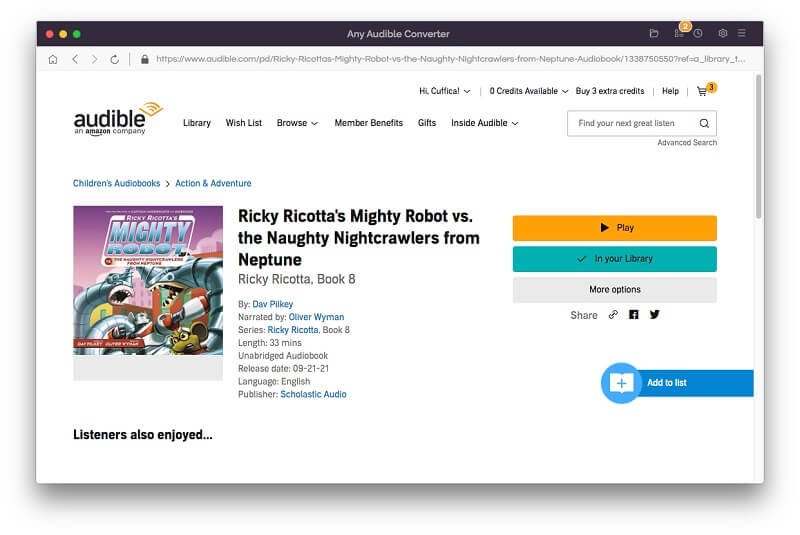Open Wish List in navigation menu
The image size is (800, 535).
[243, 123]
